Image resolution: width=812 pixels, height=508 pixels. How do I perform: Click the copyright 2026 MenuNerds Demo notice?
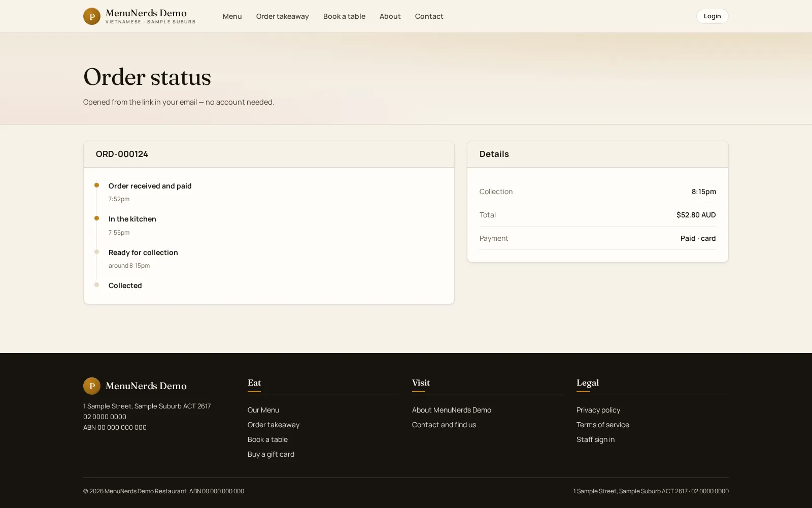[x=163, y=491]
